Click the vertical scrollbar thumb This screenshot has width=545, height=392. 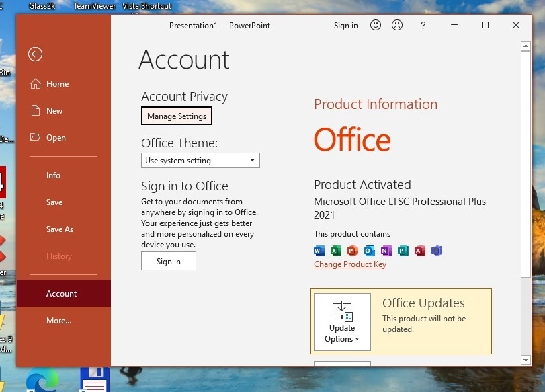pyautogui.click(x=526, y=164)
